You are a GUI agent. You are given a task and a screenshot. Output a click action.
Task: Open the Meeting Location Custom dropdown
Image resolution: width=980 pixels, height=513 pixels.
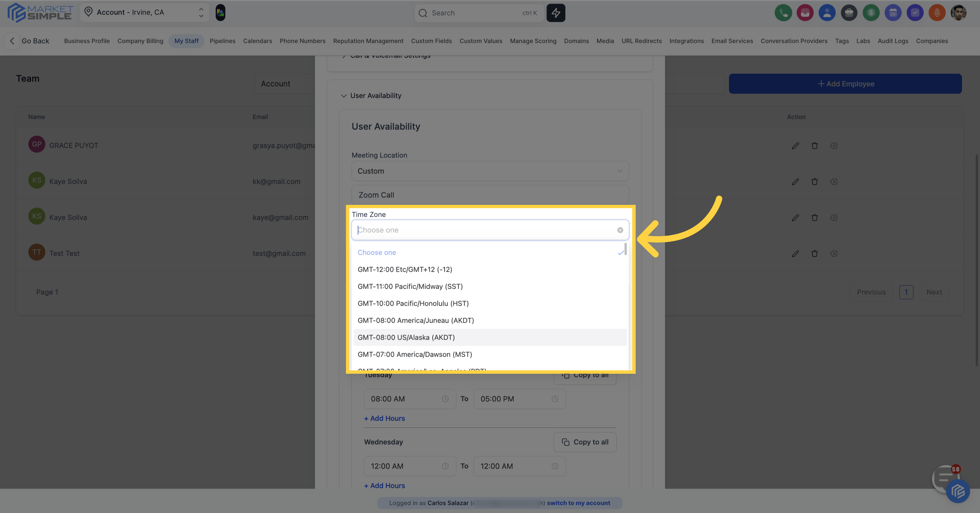point(490,171)
